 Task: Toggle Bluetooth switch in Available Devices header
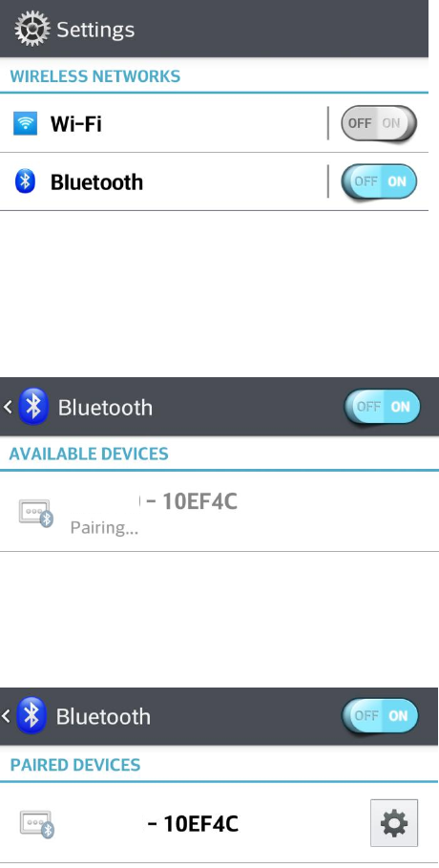[x=382, y=407]
